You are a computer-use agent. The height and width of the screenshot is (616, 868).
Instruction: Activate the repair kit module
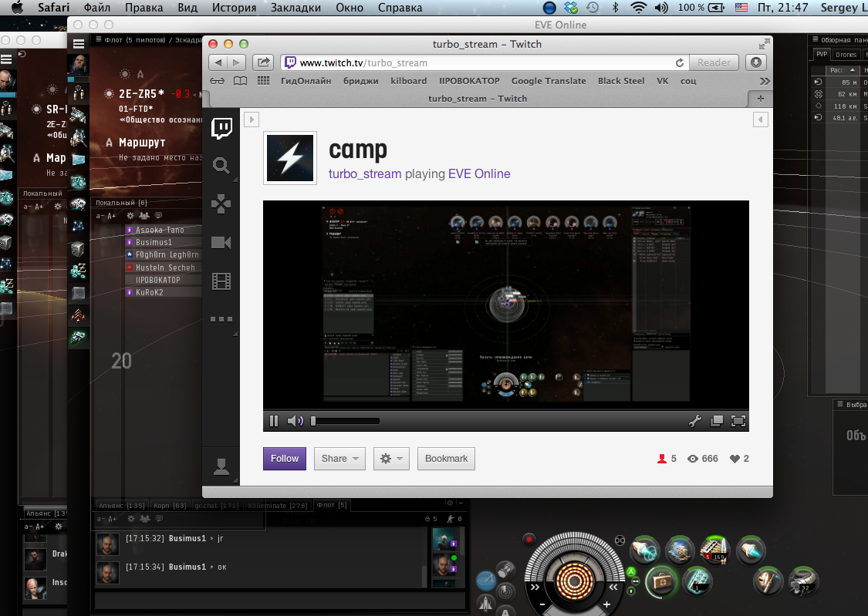(x=661, y=582)
